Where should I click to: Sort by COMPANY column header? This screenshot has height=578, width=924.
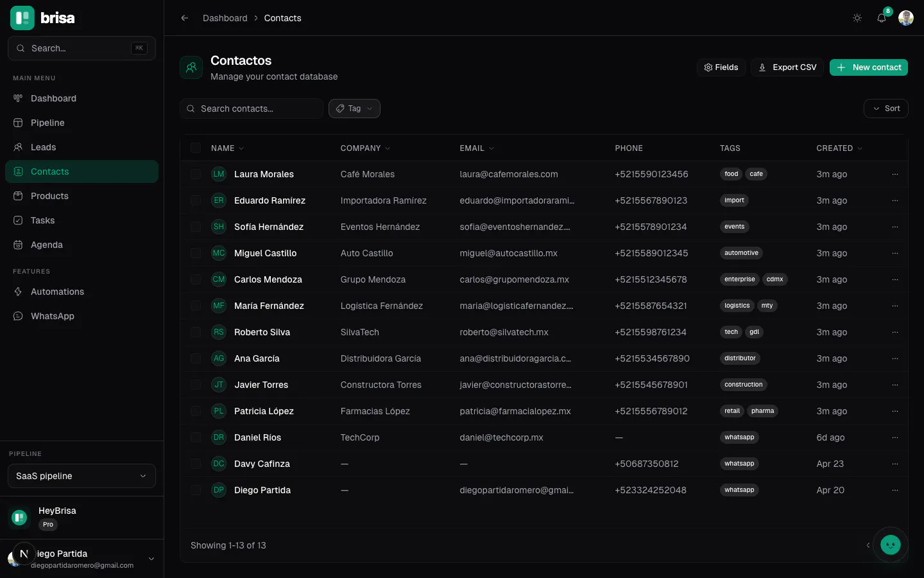[x=365, y=148]
